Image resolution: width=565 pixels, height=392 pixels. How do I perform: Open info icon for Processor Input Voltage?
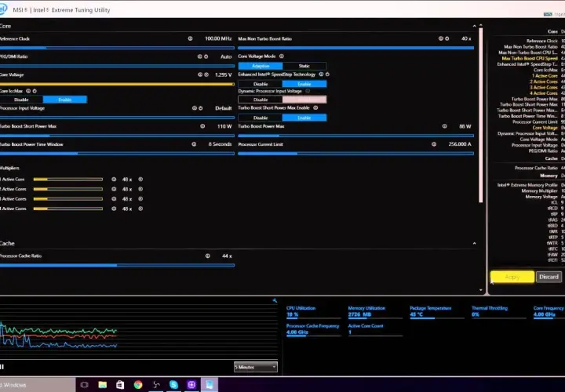click(195, 108)
